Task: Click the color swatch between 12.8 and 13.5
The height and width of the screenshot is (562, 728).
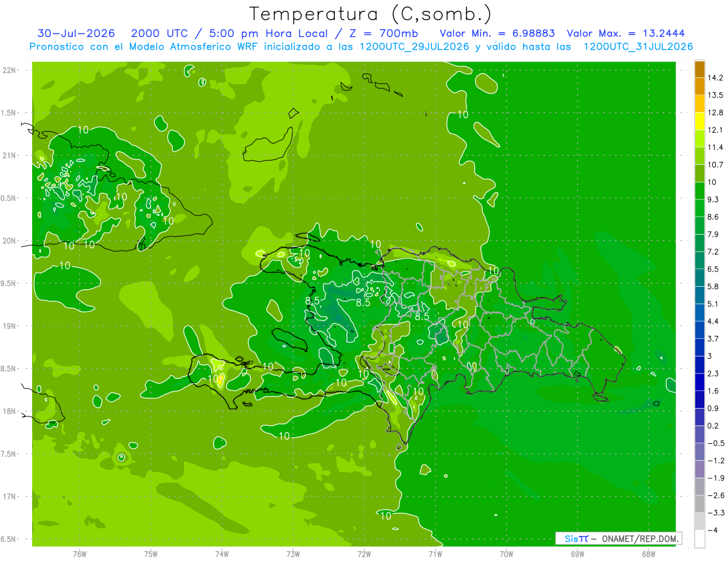Action: click(699, 104)
